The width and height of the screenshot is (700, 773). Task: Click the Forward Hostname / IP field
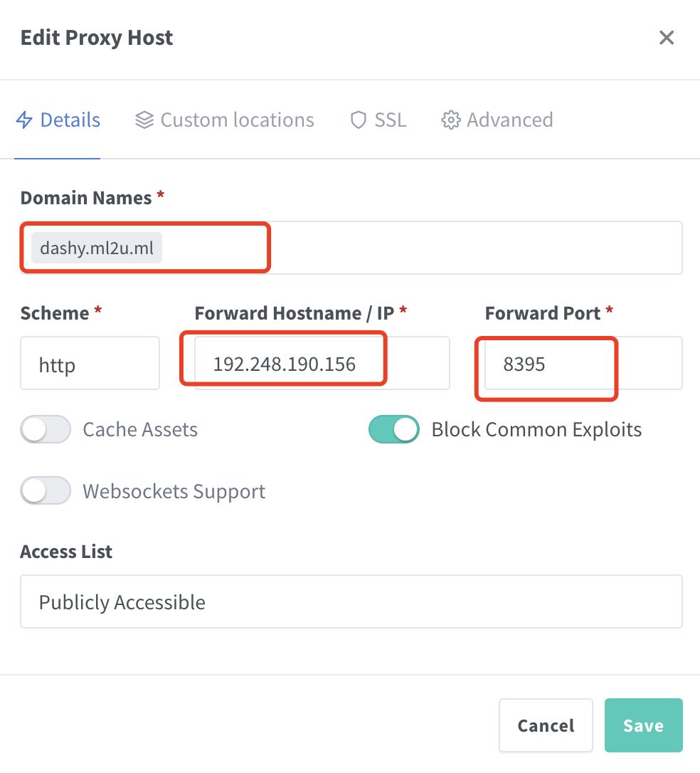point(322,364)
